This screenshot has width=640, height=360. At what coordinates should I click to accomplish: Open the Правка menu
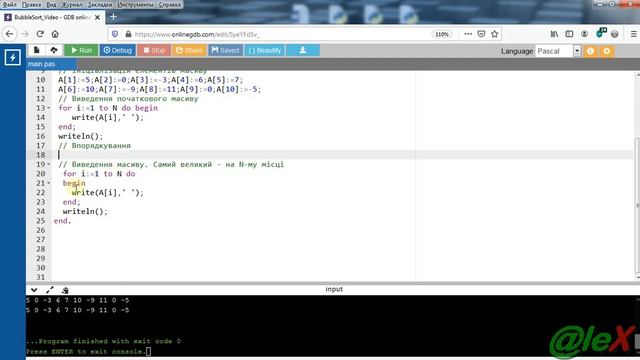[31, 5]
